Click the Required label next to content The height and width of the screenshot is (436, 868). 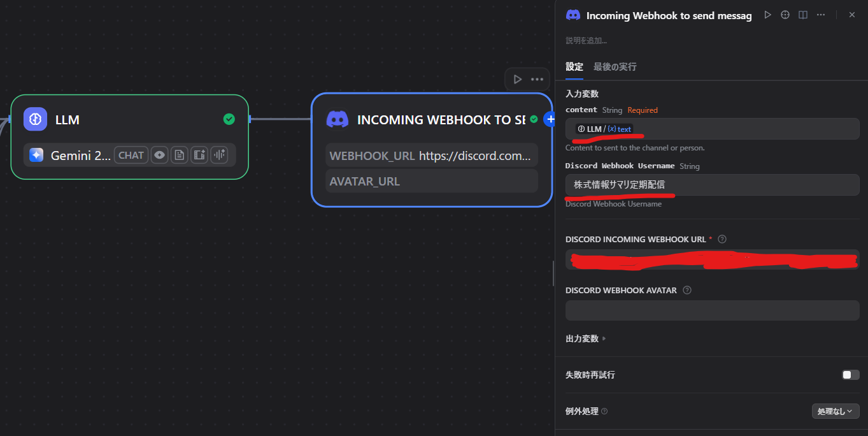[x=643, y=110]
